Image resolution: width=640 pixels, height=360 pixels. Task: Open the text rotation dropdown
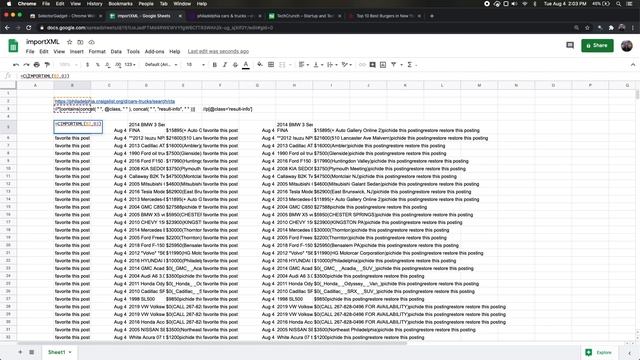coord(347,64)
